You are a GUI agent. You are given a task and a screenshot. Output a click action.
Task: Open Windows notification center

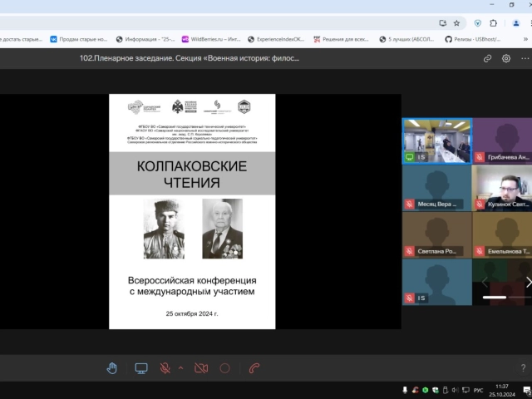point(527,390)
